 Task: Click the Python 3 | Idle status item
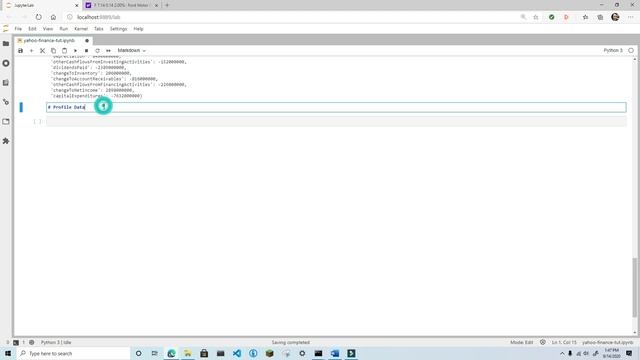tap(56, 342)
